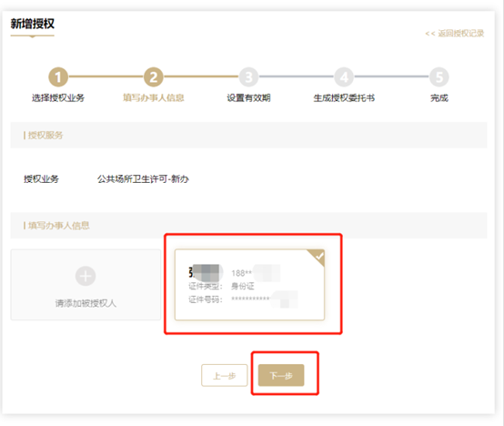The height and width of the screenshot is (426, 504).
Task: Go back with the 上一步 button
Action: 225,375
